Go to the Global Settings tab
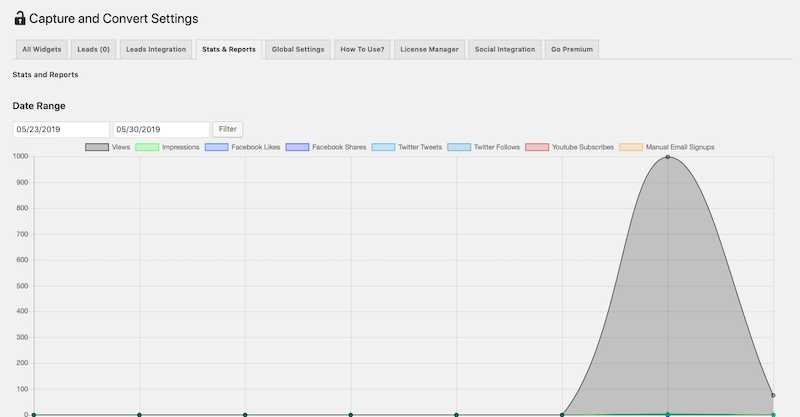The height and width of the screenshot is (417, 800). click(298, 49)
